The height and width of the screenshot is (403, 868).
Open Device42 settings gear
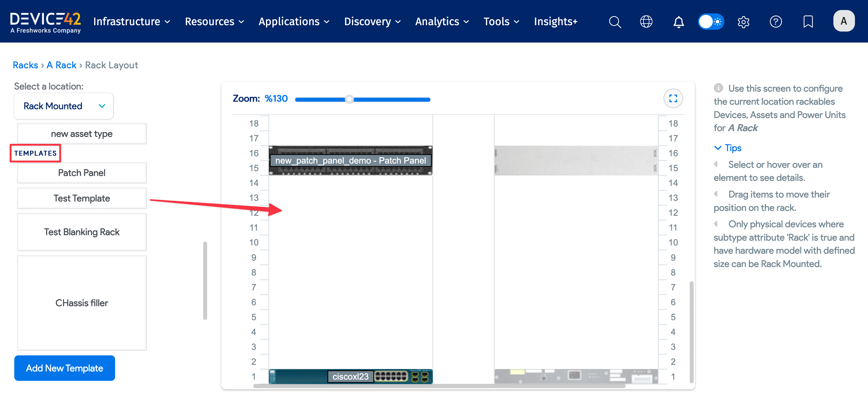(743, 22)
